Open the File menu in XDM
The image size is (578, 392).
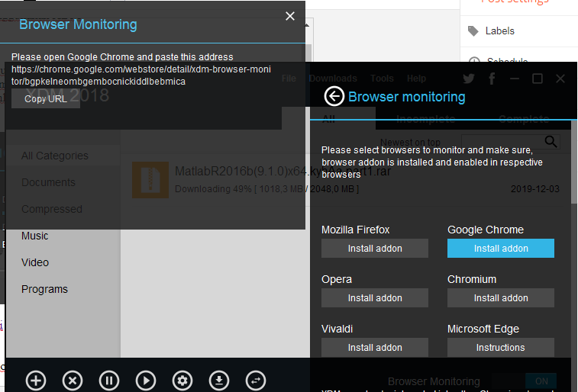click(x=289, y=79)
